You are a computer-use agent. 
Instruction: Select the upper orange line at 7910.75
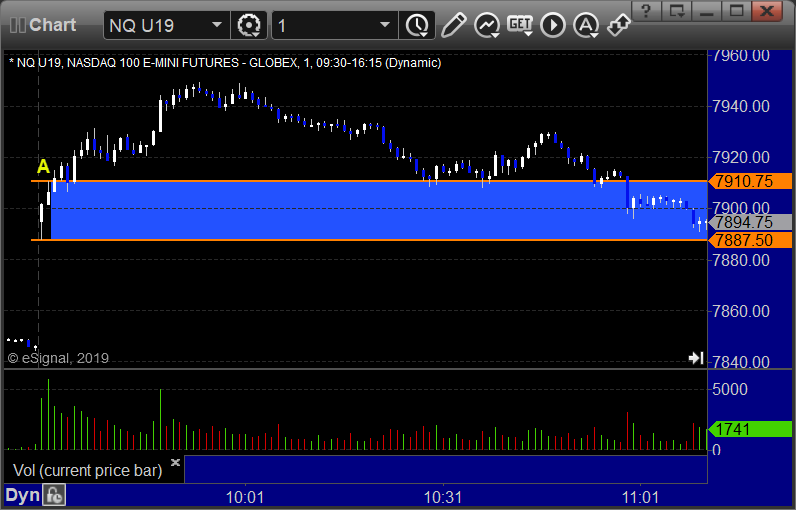click(369, 181)
